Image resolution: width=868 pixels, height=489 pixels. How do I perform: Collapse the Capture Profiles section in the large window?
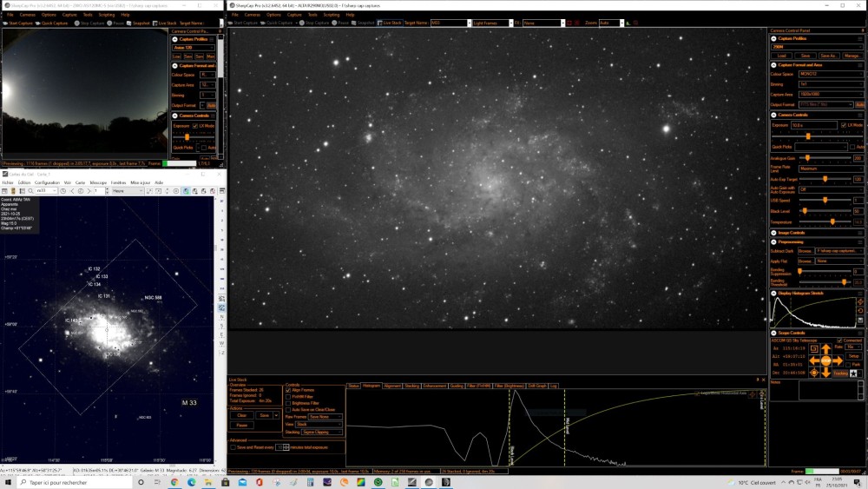pyautogui.click(x=774, y=39)
